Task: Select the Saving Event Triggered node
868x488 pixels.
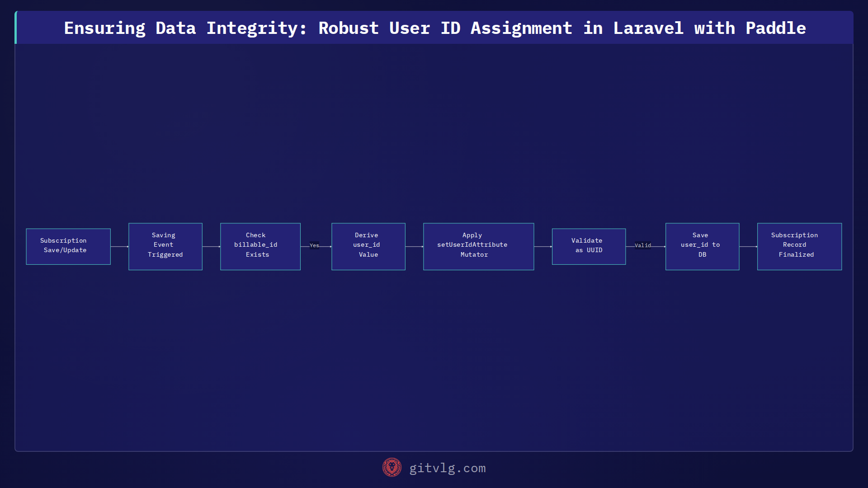Action: (165, 246)
